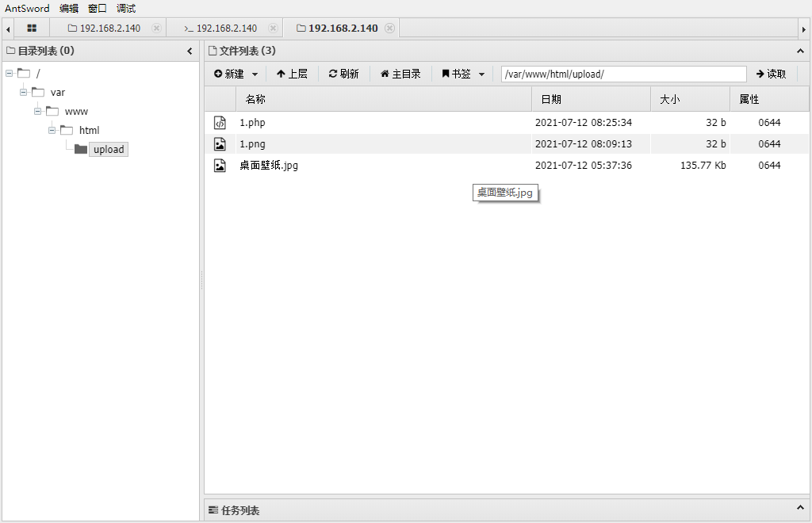Open the 新建 dropdown arrow
812x523 pixels.
click(x=255, y=74)
